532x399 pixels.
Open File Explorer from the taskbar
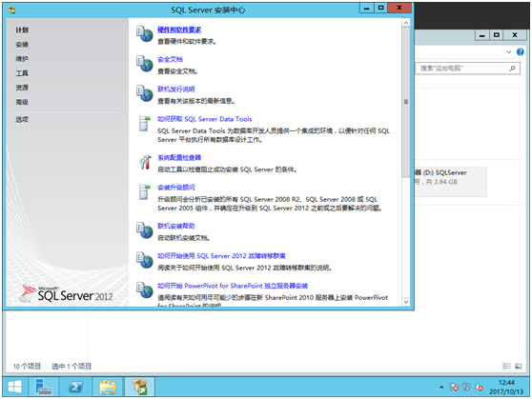point(108,387)
